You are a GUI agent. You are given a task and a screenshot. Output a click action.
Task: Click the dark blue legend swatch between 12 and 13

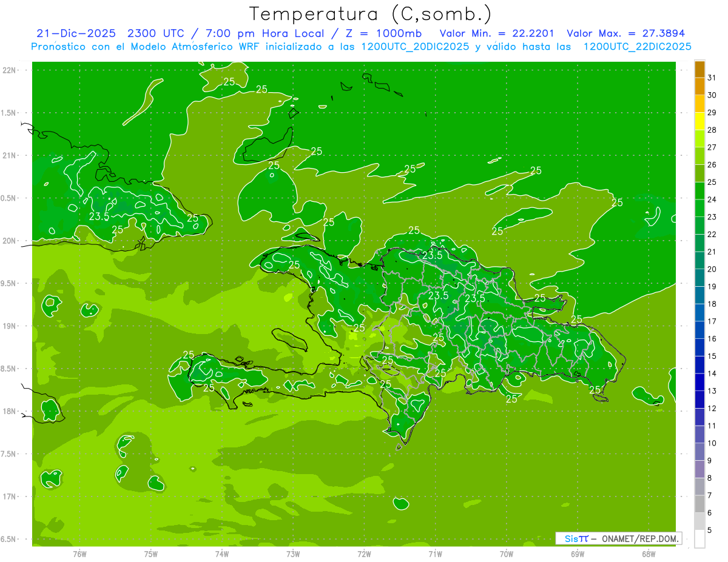tap(699, 400)
